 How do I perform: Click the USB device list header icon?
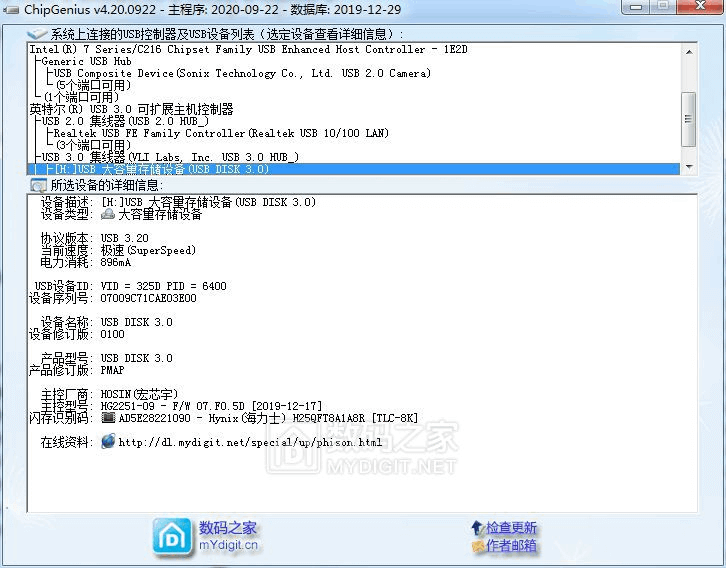37,34
